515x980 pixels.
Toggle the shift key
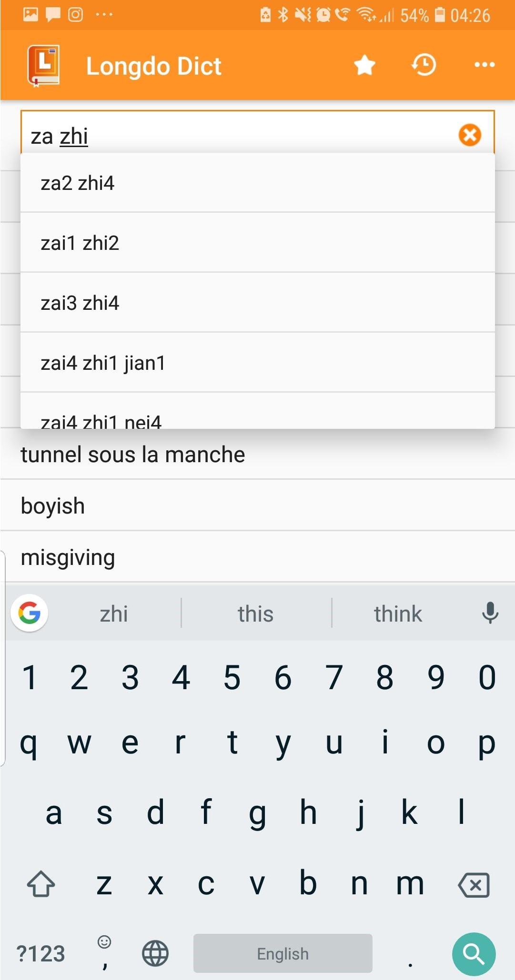(x=41, y=885)
